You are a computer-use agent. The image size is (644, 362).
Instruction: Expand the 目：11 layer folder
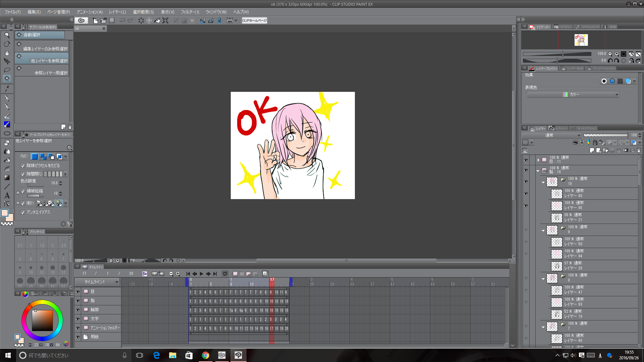click(x=538, y=160)
